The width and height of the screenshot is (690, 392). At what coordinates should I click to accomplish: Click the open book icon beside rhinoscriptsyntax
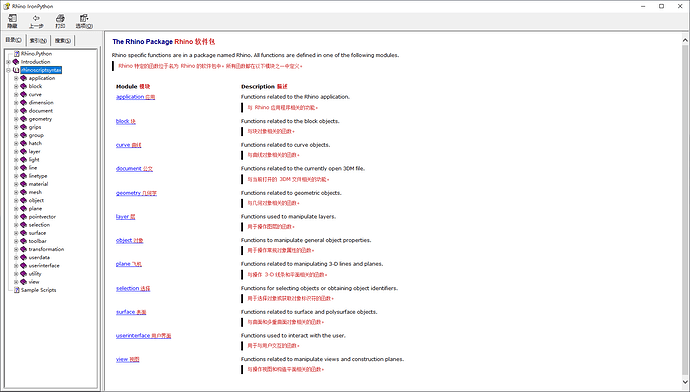pos(16,70)
